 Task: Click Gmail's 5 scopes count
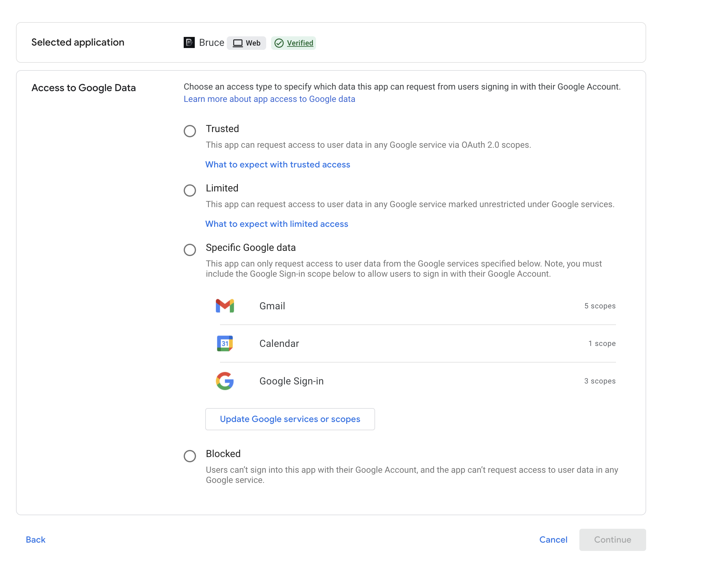point(600,306)
